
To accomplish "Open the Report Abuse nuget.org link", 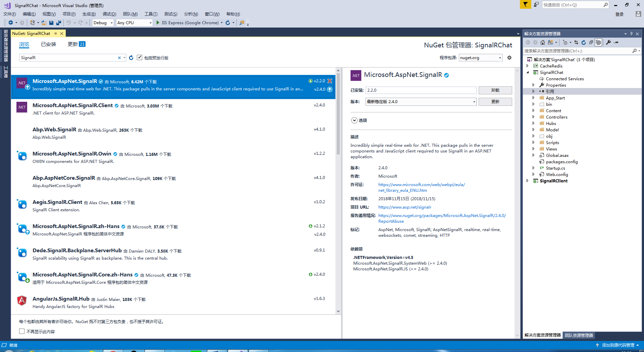I will (442, 218).
